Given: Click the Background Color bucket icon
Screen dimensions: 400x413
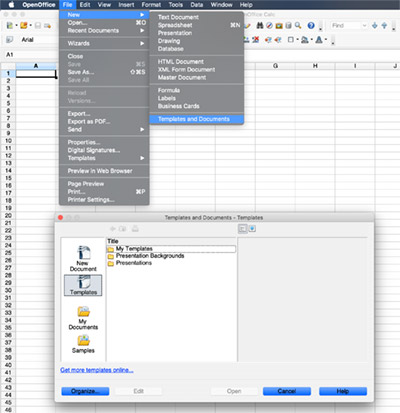Looking at the screenshot, I should pyautogui.click(x=304, y=40).
